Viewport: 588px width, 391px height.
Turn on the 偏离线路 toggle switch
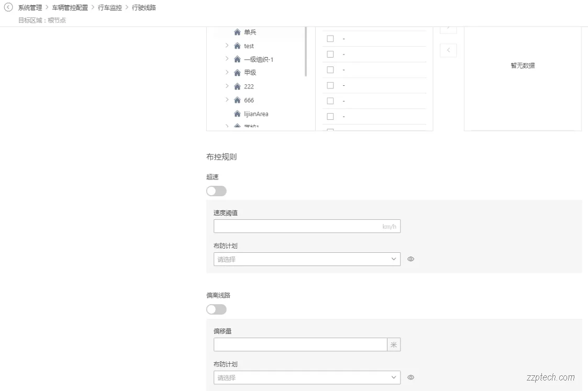pyautogui.click(x=216, y=309)
